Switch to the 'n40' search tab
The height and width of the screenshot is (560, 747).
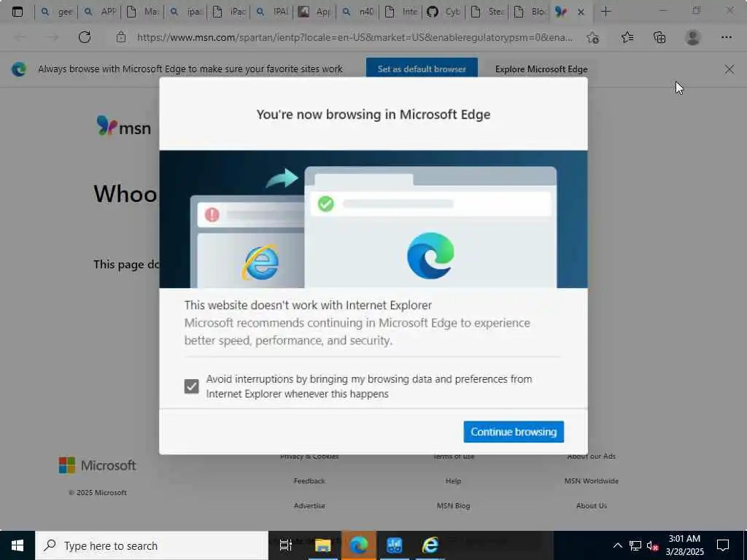click(x=357, y=12)
